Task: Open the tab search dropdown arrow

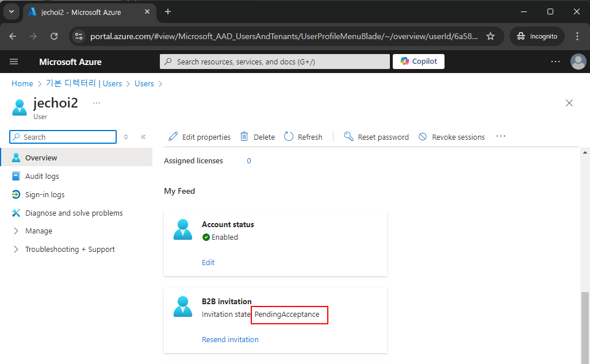Action: (12, 12)
